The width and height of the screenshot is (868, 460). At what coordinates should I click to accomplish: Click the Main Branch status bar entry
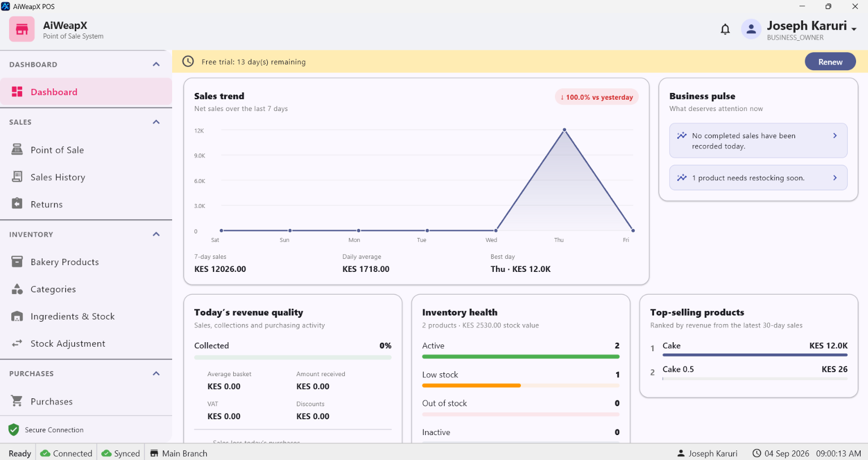click(x=178, y=453)
